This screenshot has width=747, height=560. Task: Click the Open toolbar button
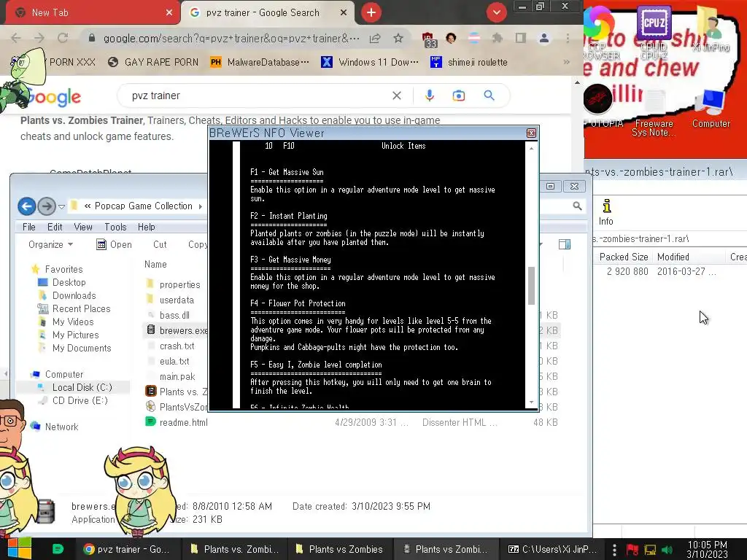click(x=114, y=244)
